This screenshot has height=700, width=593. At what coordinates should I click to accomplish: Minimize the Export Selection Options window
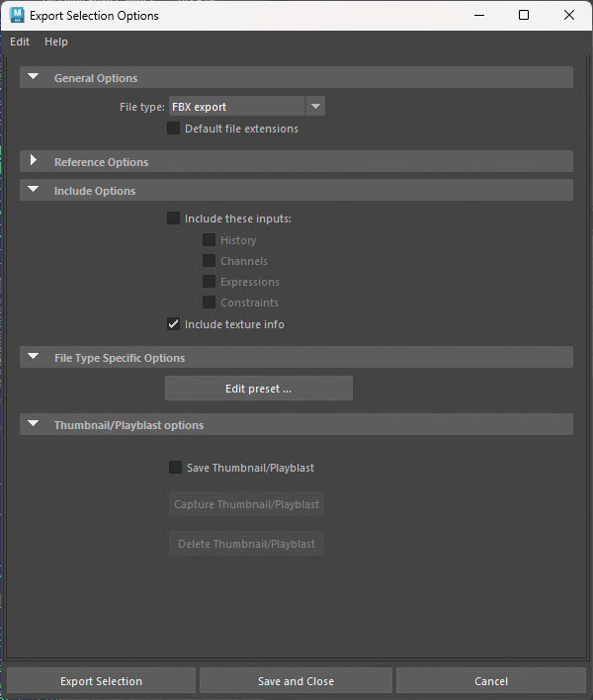click(x=478, y=15)
